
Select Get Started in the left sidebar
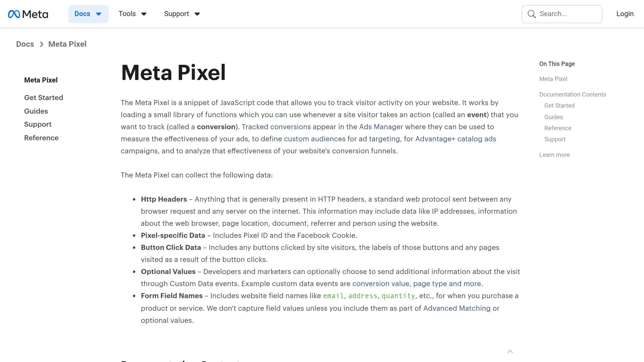pyautogui.click(x=43, y=97)
